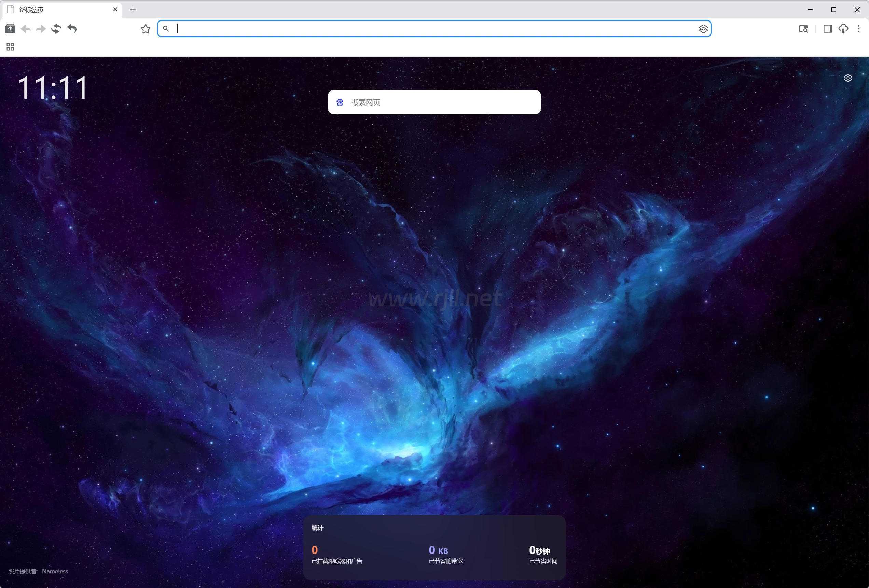The width and height of the screenshot is (869, 588).
Task: Bookmark page with the star icon
Action: [x=146, y=29]
